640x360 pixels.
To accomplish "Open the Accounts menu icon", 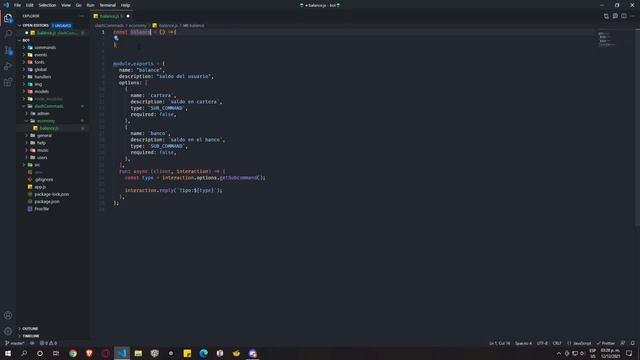I will pos(8,315).
